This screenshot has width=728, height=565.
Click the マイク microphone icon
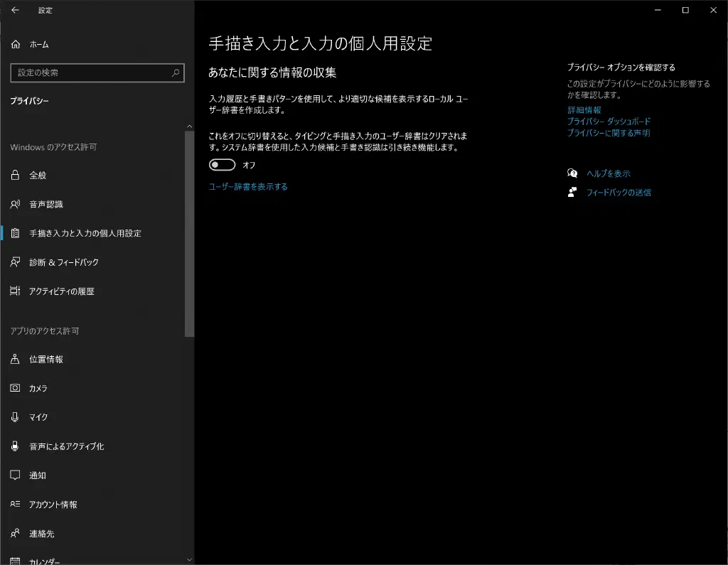15,418
